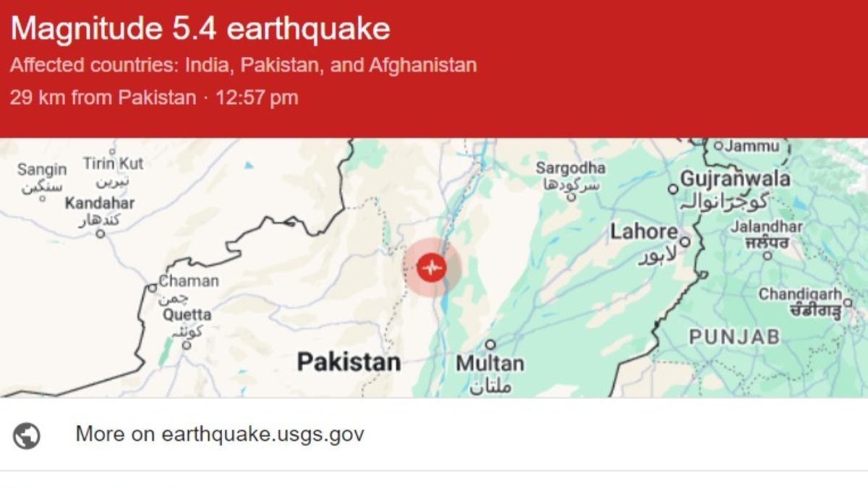Click the Pakistan label on the map
The image size is (868, 488).
[351, 361]
